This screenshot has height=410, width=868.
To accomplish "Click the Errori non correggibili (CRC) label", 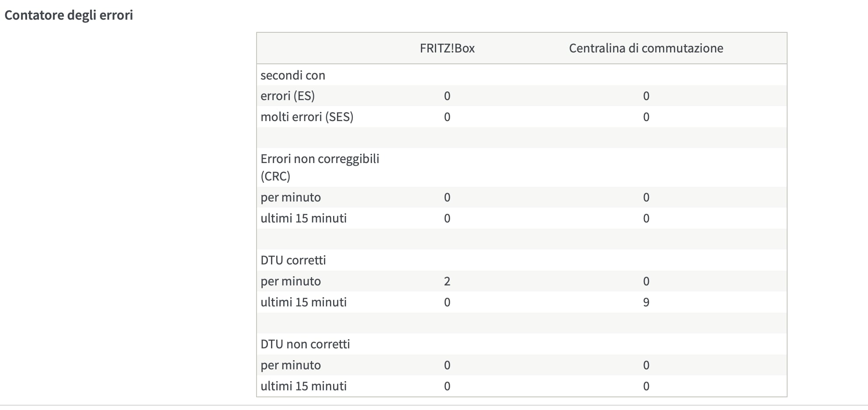I will (319, 167).
